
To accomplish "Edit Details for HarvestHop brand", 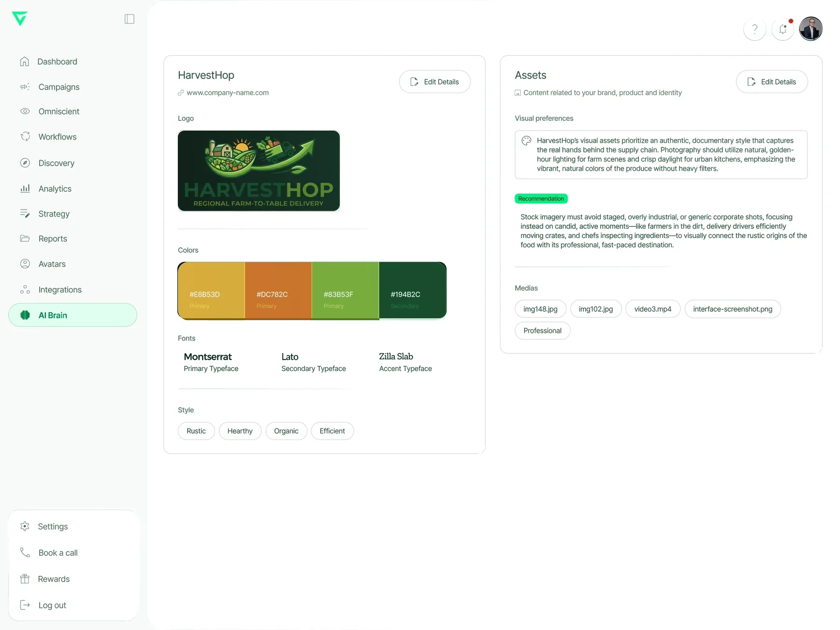I will coord(435,82).
